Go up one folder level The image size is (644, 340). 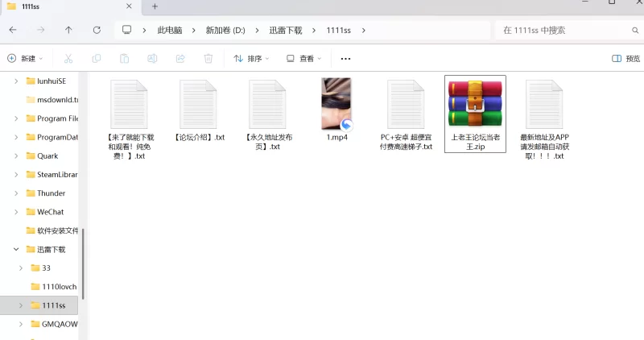pyautogui.click(x=68, y=30)
